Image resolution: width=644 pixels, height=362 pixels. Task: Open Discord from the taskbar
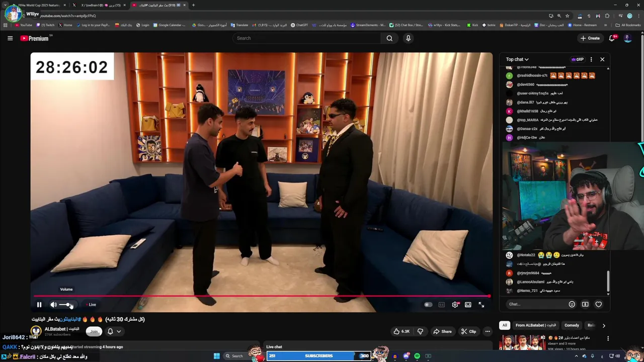pos(406,356)
